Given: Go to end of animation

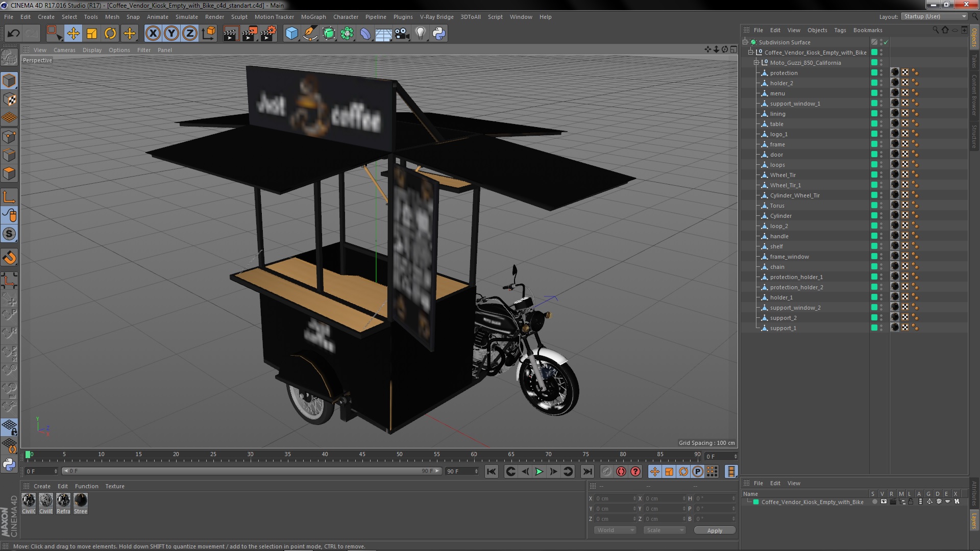Looking at the screenshot, I should pyautogui.click(x=587, y=471).
